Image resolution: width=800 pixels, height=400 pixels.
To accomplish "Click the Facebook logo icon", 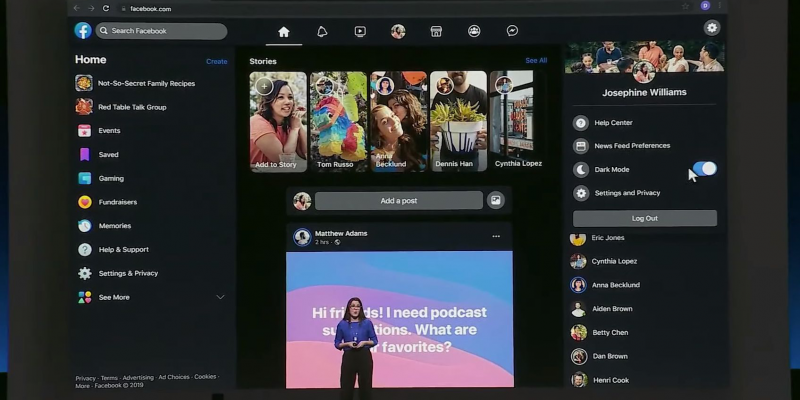I will 83,31.
